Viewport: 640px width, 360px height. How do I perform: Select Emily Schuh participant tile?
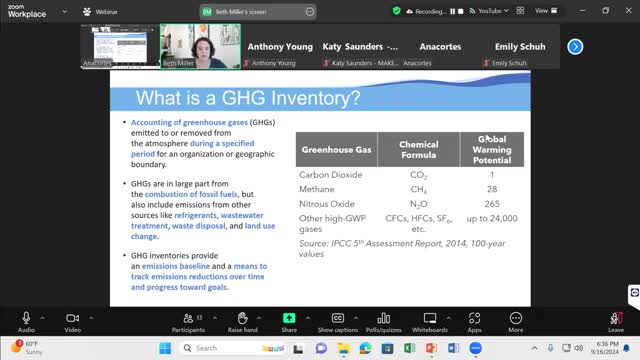520,47
